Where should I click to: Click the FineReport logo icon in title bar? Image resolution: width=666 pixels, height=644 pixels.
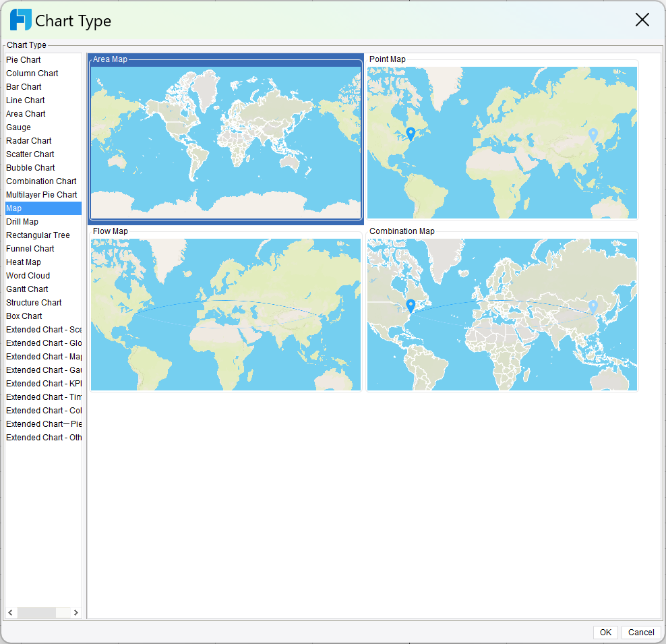[x=20, y=20]
